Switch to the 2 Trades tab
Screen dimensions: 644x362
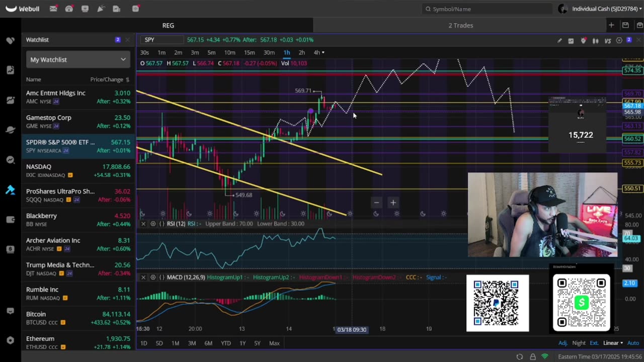461,25
